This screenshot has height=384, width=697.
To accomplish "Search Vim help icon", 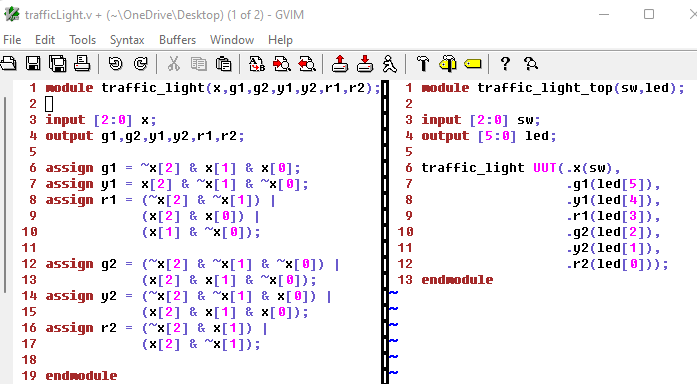I will [531, 64].
